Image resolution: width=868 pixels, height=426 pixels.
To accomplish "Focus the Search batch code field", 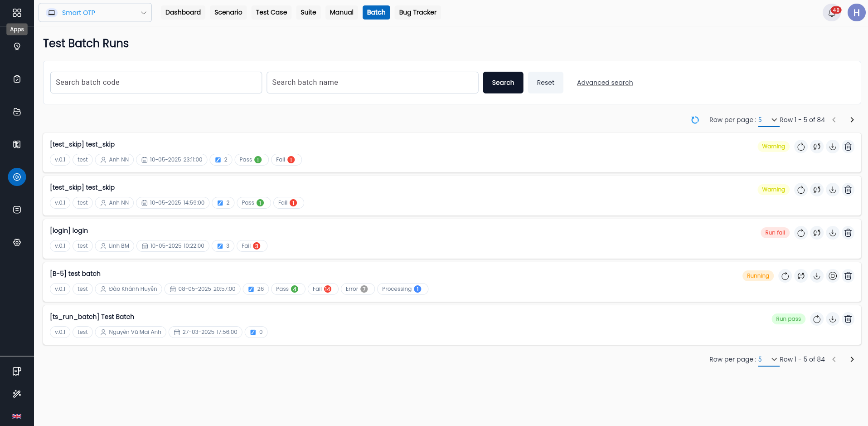I will click(156, 83).
